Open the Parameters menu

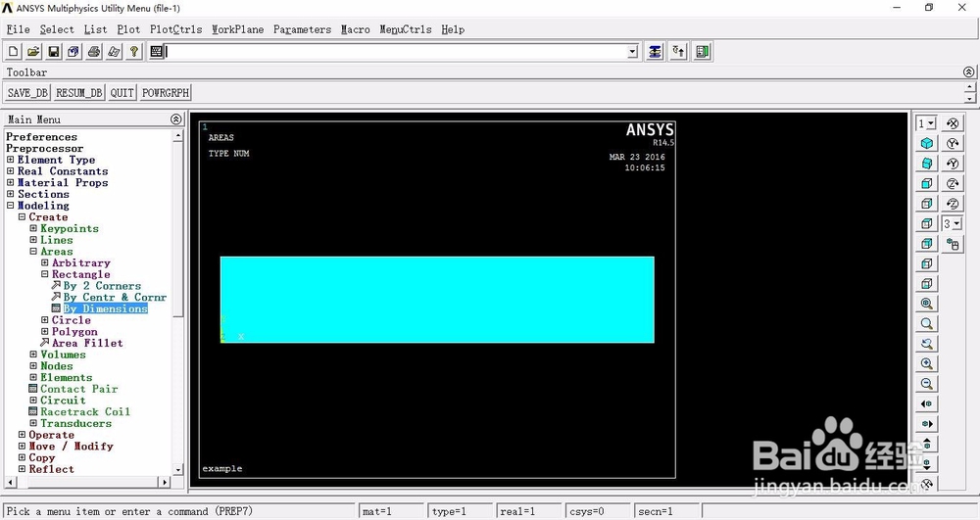(303, 29)
